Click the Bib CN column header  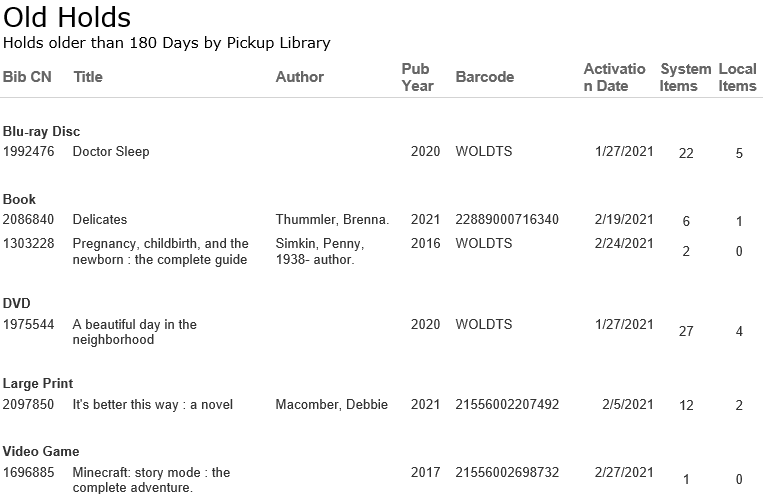tap(27, 77)
